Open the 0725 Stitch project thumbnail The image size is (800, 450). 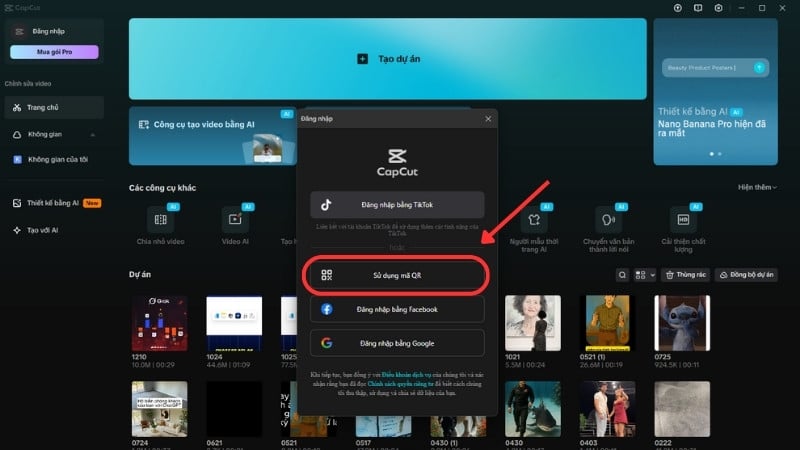[682, 322]
